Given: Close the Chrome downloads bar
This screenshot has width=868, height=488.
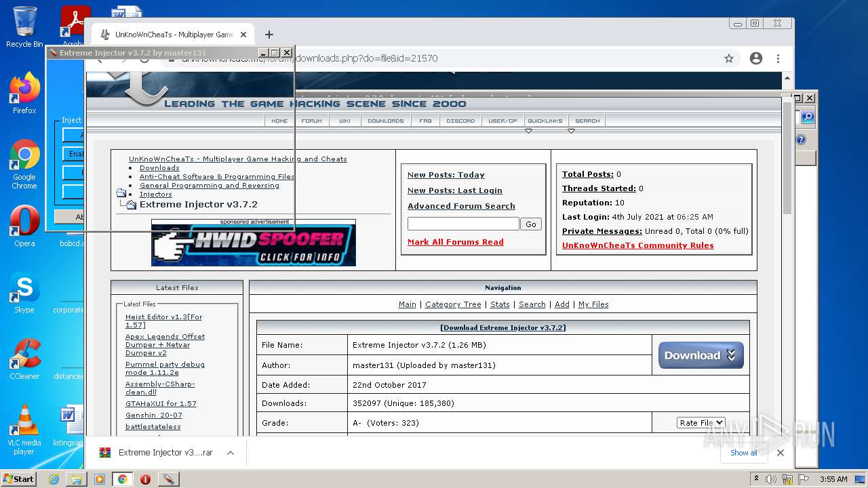Looking at the screenshot, I should 781,453.
